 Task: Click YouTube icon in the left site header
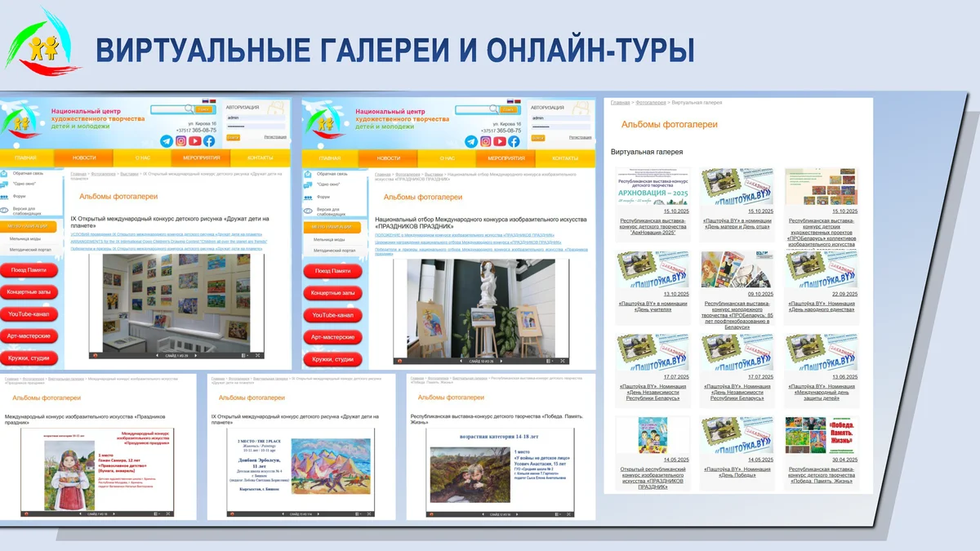click(194, 140)
